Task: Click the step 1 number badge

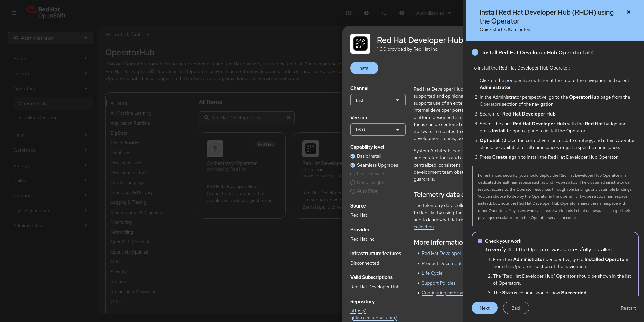Action: tap(475, 52)
